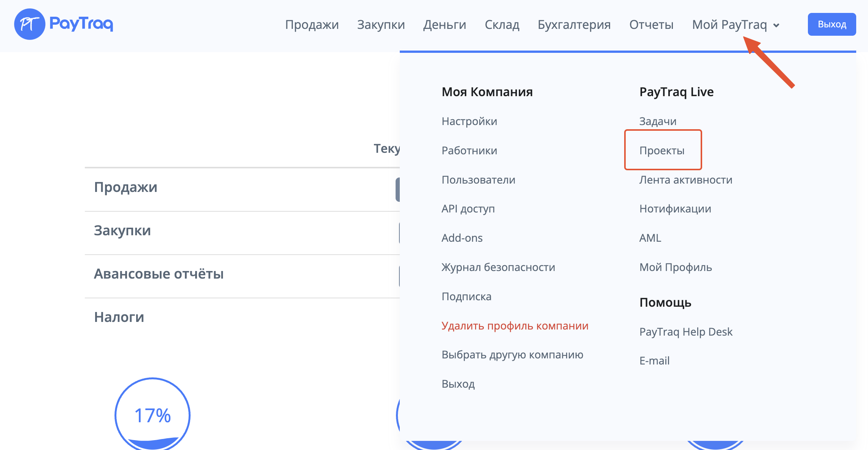868x450 pixels.
Task: Open the Закупки top menu
Action: [x=381, y=25]
